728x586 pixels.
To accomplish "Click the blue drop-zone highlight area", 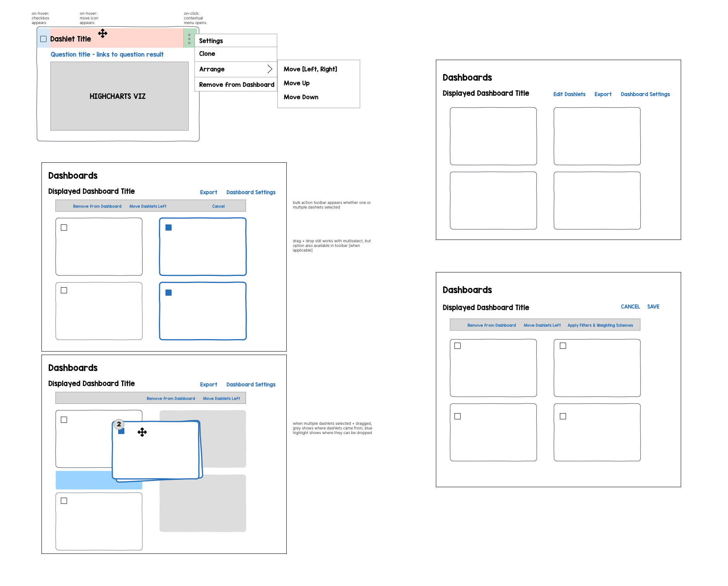I will pos(83,481).
